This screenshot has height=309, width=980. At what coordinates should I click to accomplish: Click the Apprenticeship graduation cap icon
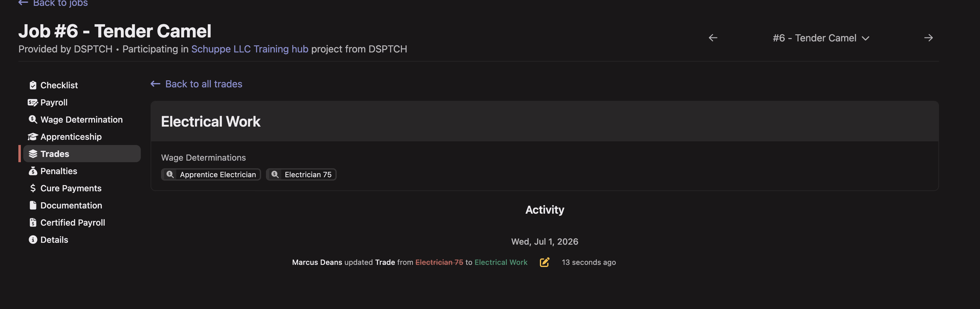tap(33, 137)
